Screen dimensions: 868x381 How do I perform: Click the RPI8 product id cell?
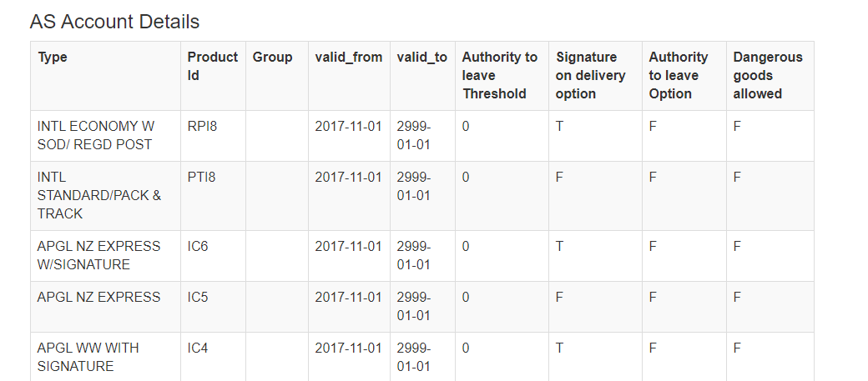[202, 127]
